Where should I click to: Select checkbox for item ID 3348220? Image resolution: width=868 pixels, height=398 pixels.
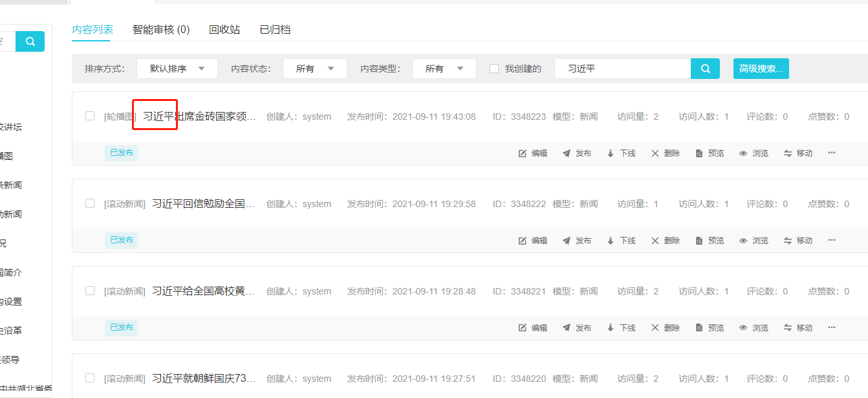(x=90, y=378)
